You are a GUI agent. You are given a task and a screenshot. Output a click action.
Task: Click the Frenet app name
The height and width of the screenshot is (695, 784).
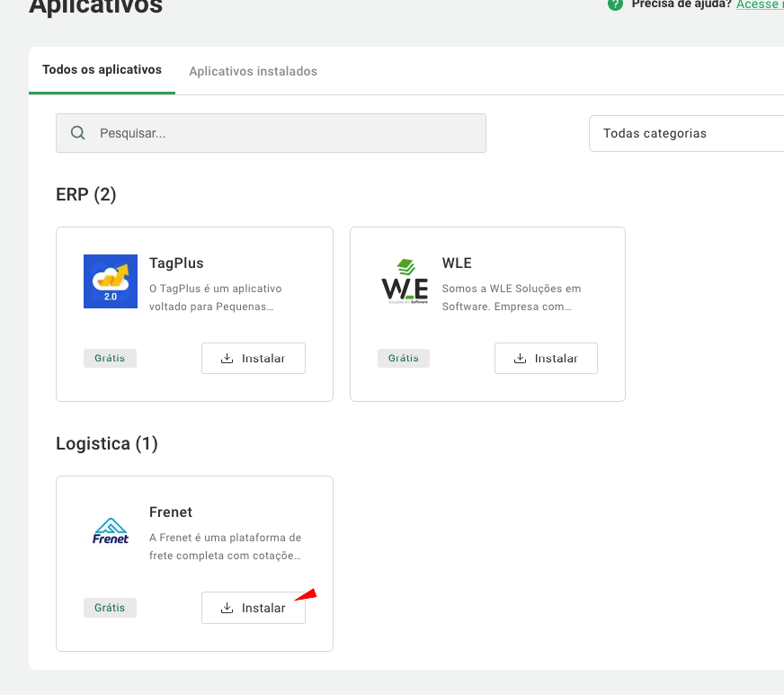pos(171,512)
